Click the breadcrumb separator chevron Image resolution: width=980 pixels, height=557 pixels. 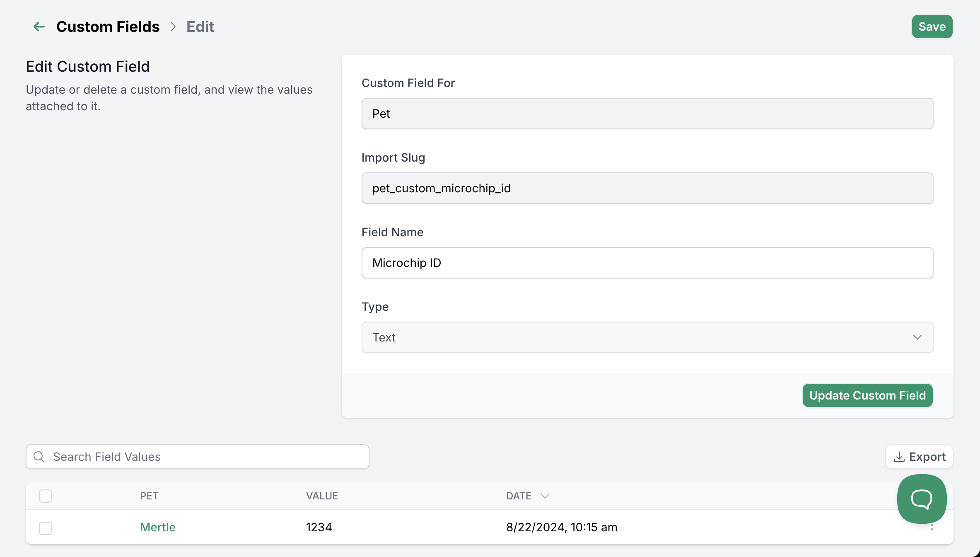tap(173, 27)
